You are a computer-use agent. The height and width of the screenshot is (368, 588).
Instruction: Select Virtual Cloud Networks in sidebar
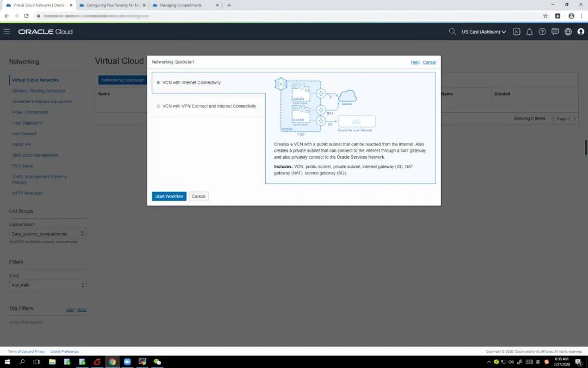35,80
